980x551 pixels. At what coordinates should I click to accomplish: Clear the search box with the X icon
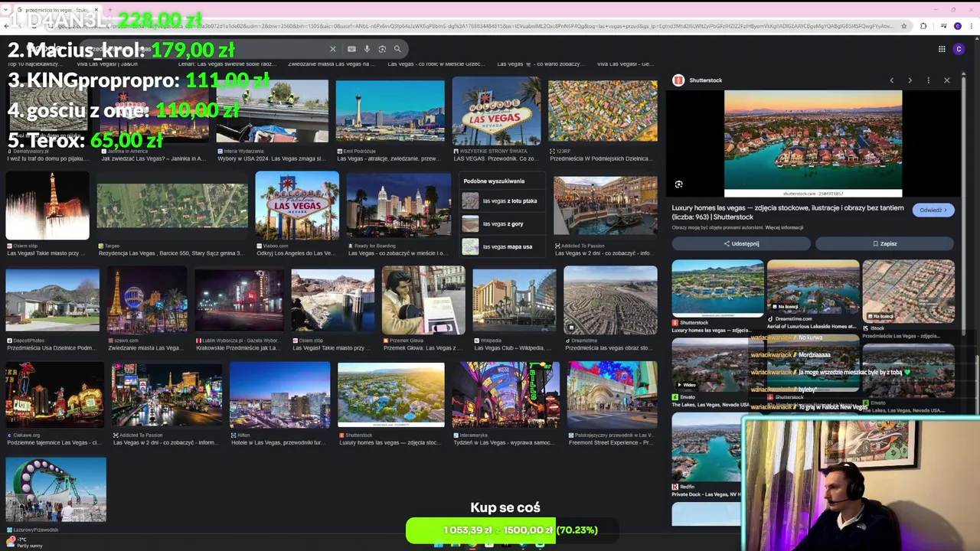click(x=332, y=49)
